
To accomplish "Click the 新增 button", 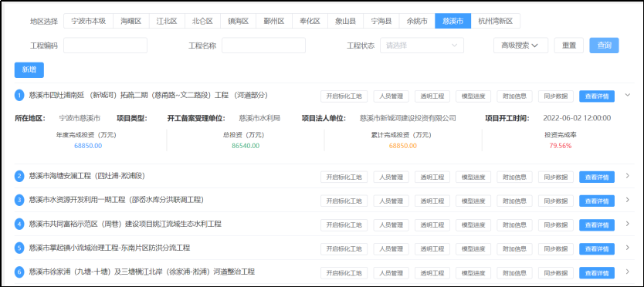I will (x=29, y=69).
